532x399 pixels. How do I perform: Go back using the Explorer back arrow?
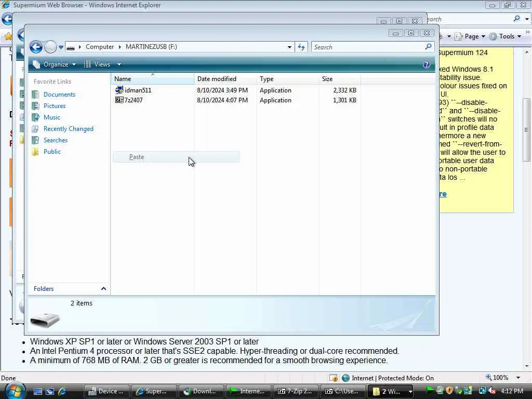pyautogui.click(x=36, y=47)
